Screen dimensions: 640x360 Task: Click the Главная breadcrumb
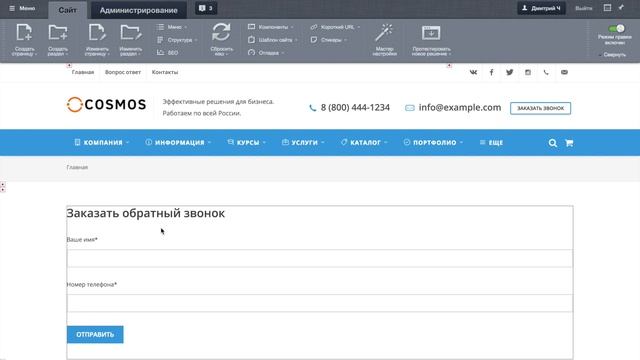[77, 167]
